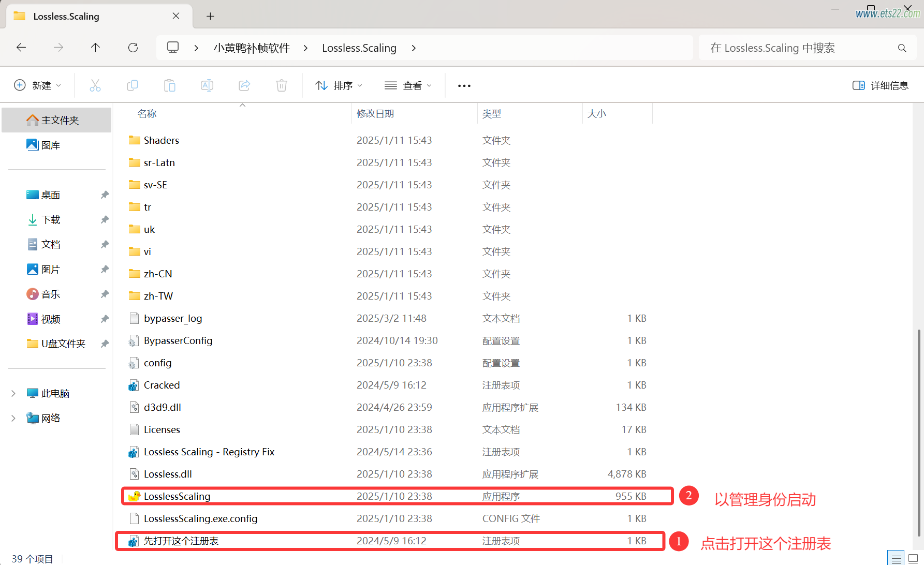Screen dimensions: 924x565
Task: Click the PC monitor icon in address bar
Action: (173, 48)
